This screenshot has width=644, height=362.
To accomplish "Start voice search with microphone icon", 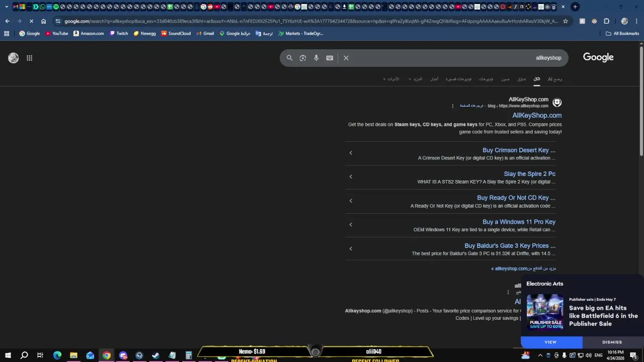I will click(316, 58).
